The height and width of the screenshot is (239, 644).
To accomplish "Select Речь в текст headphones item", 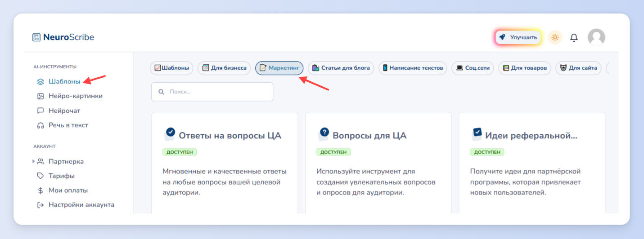I will tap(63, 125).
